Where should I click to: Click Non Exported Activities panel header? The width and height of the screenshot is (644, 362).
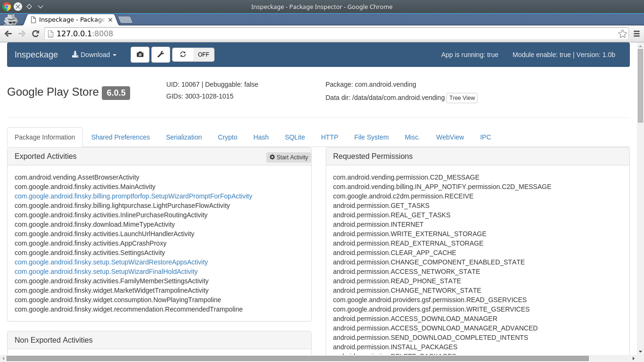click(159, 340)
